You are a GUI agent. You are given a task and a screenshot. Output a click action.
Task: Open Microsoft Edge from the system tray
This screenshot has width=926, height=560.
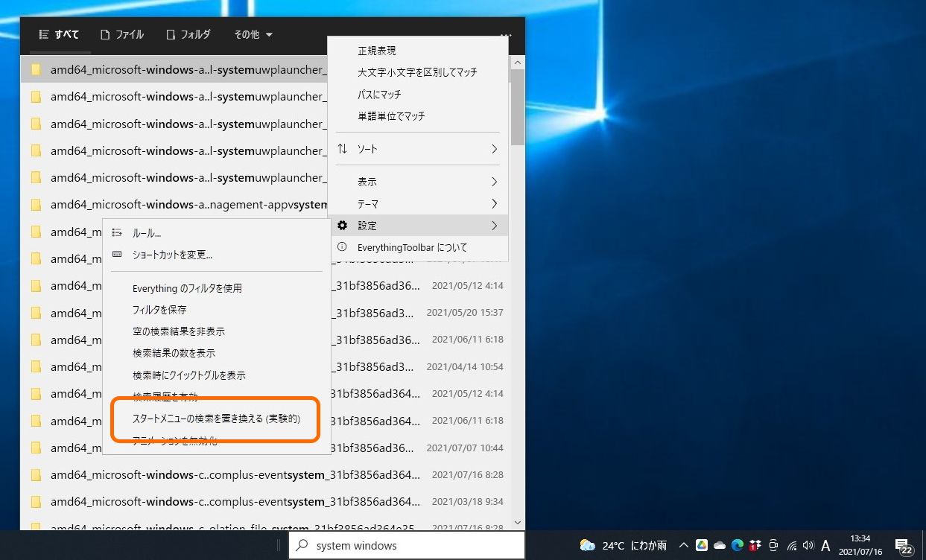(738, 546)
